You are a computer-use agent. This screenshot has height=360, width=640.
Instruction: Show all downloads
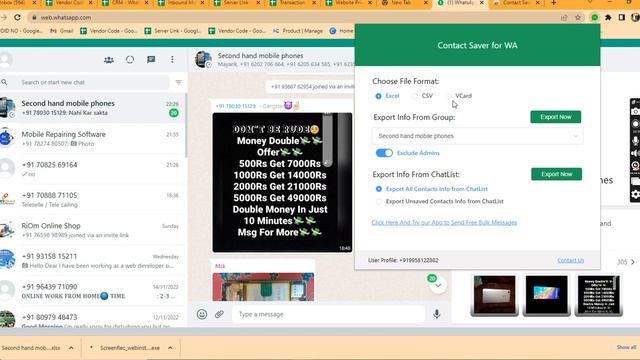[626, 347]
